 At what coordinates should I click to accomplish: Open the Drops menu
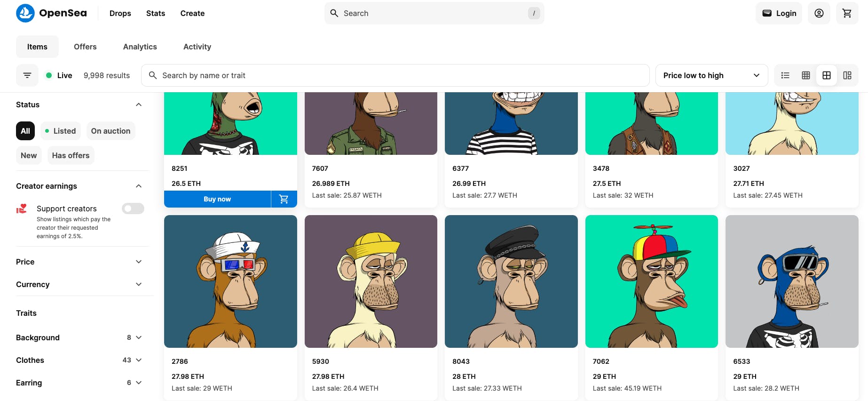tap(120, 13)
